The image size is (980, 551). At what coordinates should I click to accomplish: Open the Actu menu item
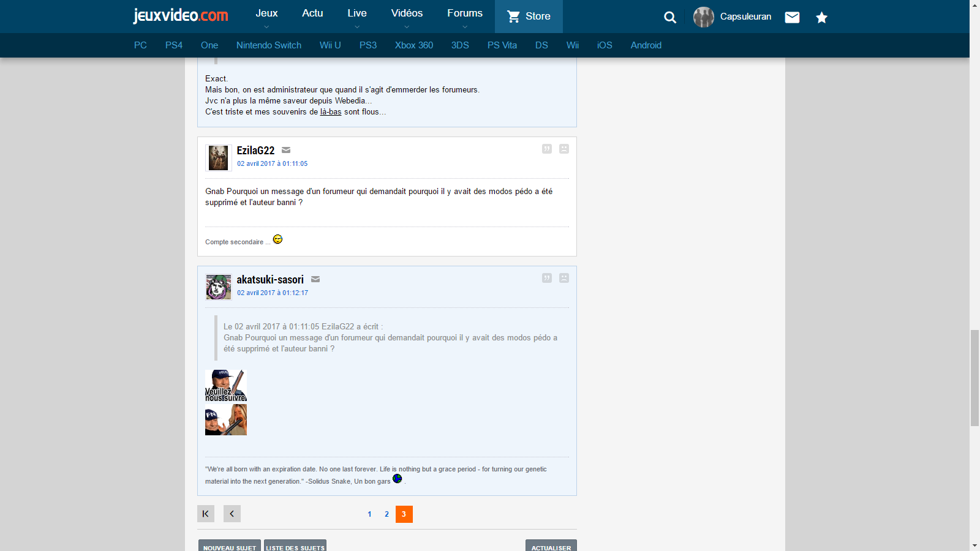pos(312,13)
